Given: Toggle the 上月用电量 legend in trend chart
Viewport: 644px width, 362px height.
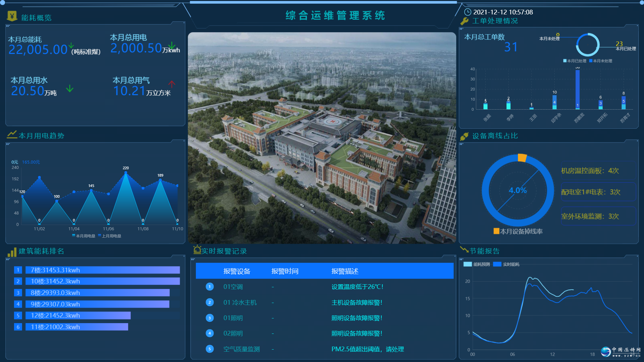Looking at the screenshot, I should click(x=110, y=236).
